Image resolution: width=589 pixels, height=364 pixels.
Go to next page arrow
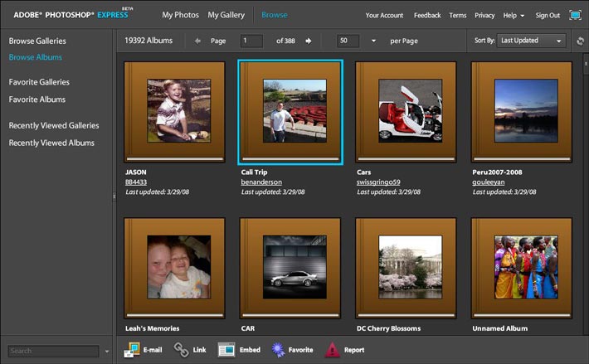(x=309, y=41)
